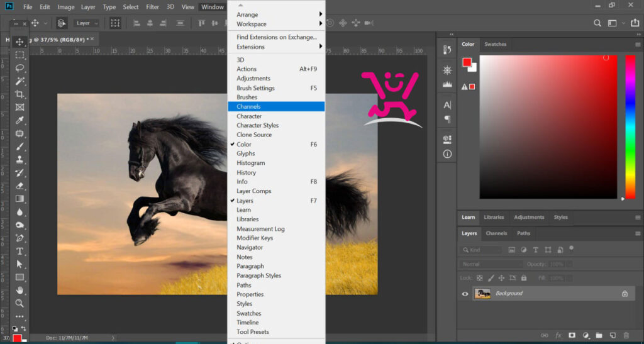Select the Path Selection tool

pyautogui.click(x=19, y=264)
